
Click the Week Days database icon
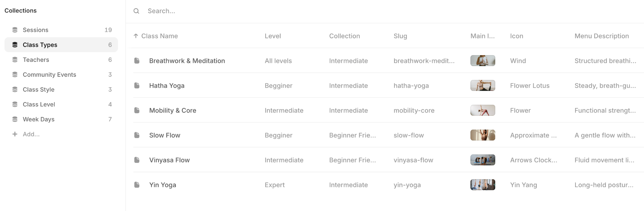pos(15,119)
